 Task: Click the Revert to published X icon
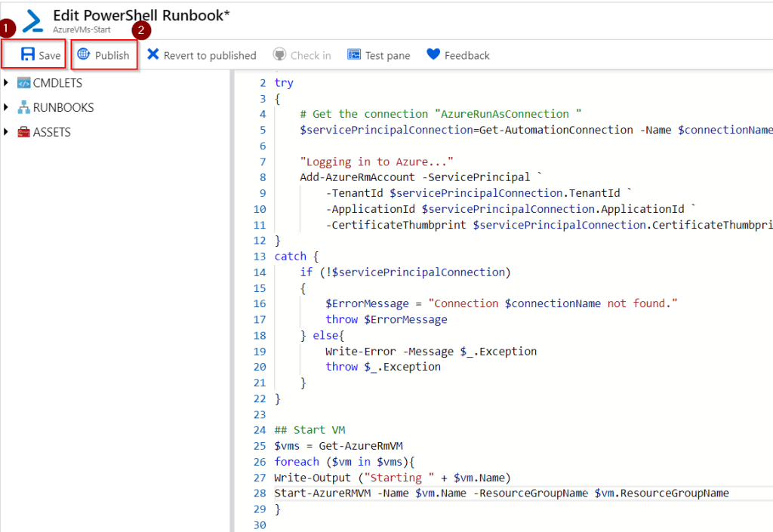(x=152, y=54)
